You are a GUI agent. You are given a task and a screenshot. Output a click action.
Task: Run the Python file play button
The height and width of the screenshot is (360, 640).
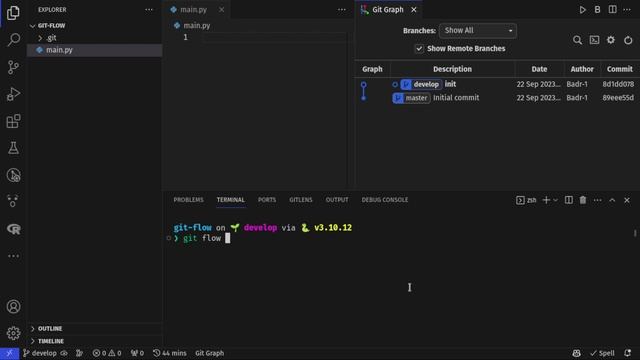click(582, 9)
